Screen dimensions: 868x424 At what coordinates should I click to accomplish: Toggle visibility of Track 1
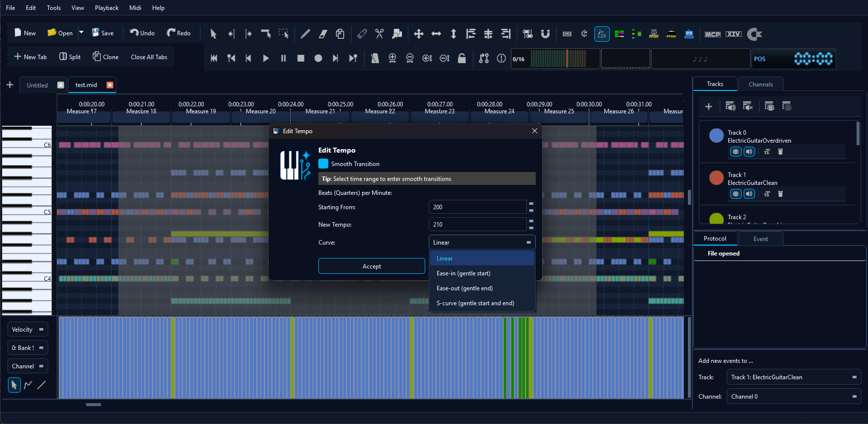pos(736,194)
